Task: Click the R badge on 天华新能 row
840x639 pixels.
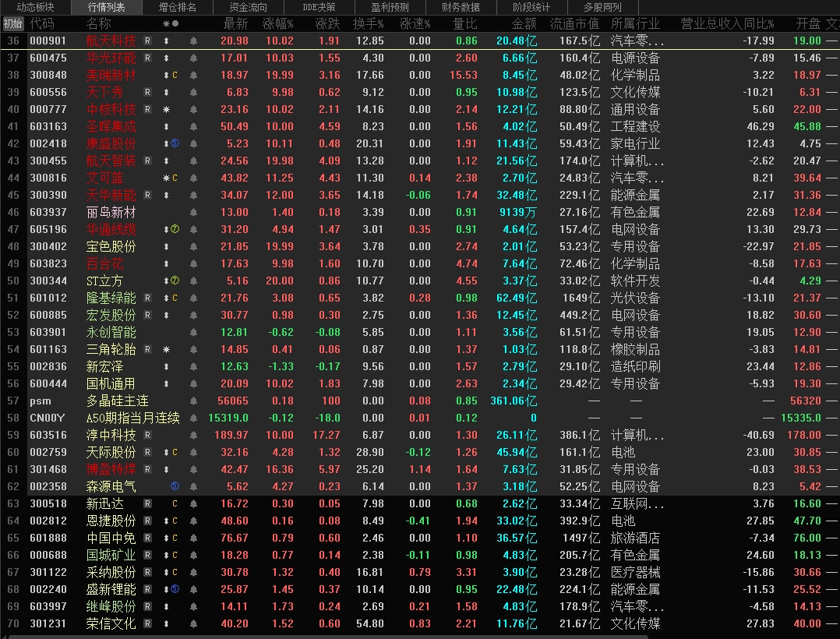Action: click(148, 195)
